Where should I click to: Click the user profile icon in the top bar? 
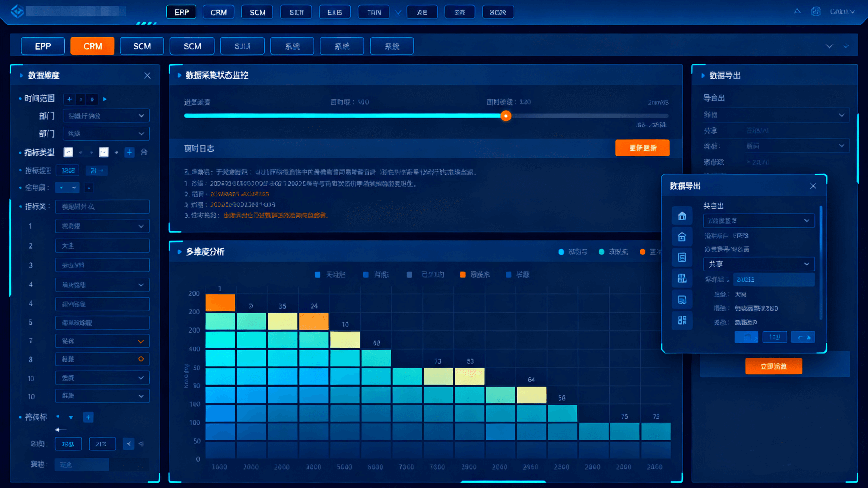816,12
